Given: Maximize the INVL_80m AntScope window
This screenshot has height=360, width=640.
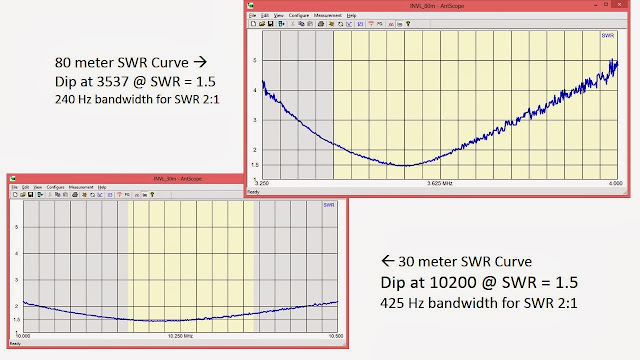Looking at the screenshot, I should tap(606, 5).
